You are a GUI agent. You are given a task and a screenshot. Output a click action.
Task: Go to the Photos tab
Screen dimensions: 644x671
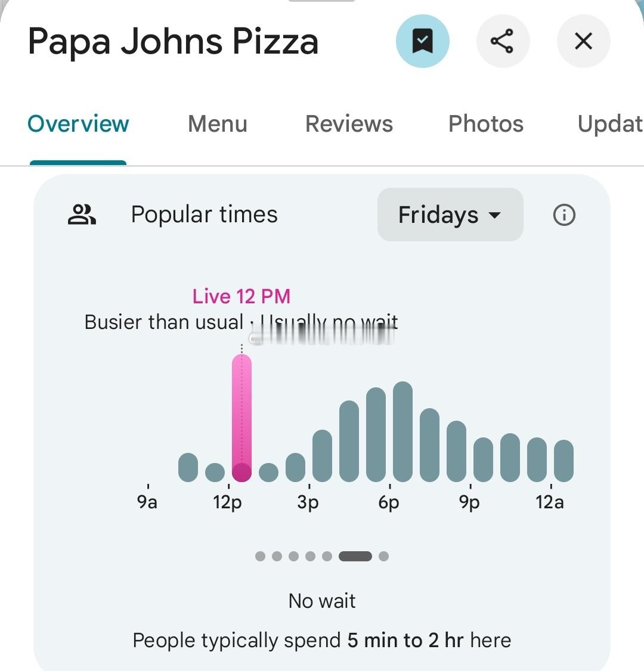(x=486, y=124)
